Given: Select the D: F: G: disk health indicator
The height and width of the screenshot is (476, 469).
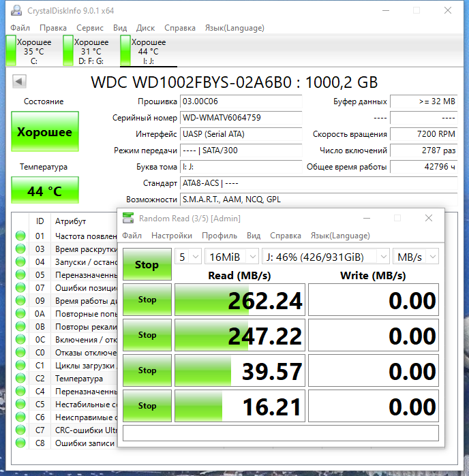Looking at the screenshot, I should (87, 50).
